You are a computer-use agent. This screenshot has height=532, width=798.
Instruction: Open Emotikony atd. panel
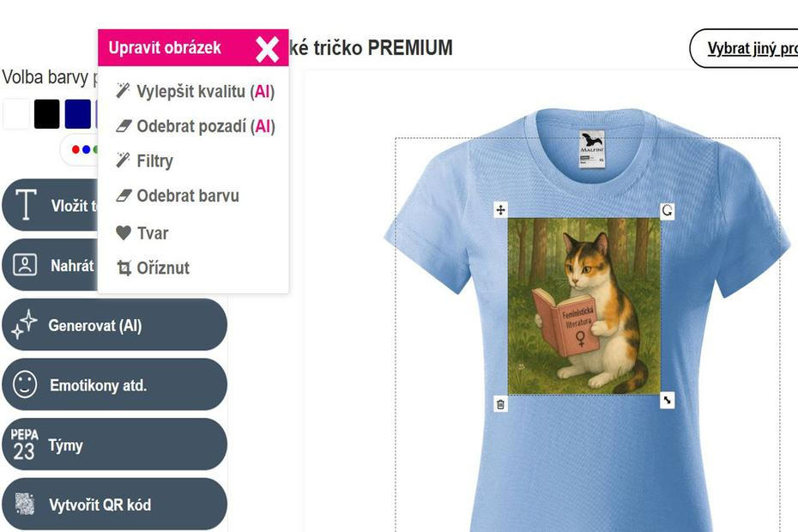click(x=114, y=384)
